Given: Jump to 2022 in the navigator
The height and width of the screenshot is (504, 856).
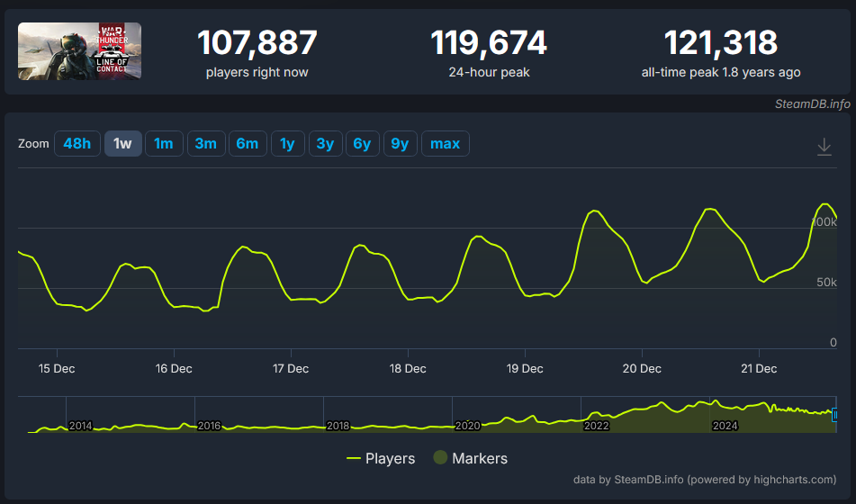Looking at the screenshot, I should pyautogui.click(x=596, y=426).
